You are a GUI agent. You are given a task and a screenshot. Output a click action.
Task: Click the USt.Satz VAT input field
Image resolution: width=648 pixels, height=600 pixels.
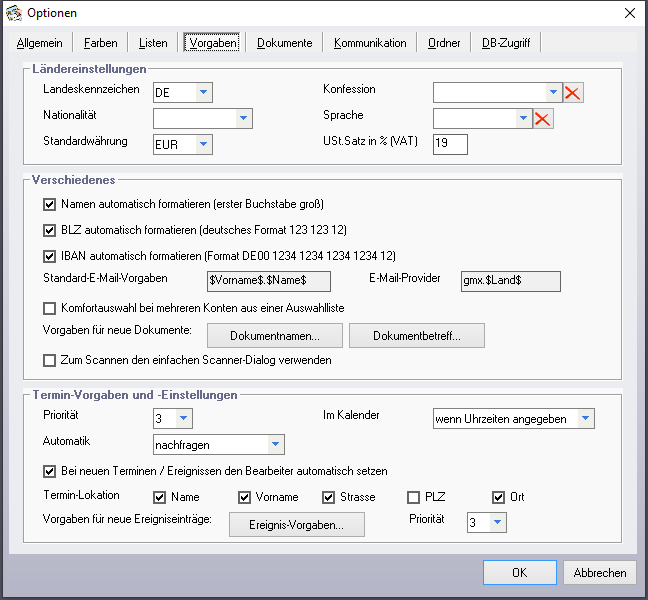(450, 145)
